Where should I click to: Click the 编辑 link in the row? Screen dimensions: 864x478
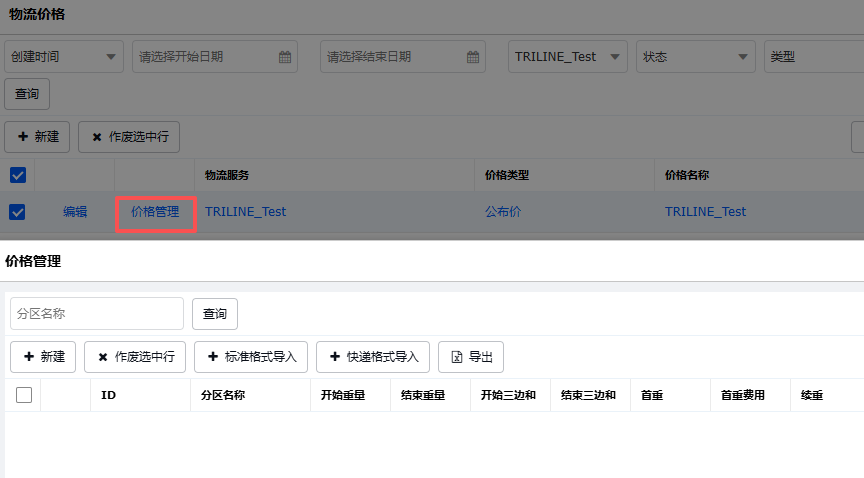75,212
